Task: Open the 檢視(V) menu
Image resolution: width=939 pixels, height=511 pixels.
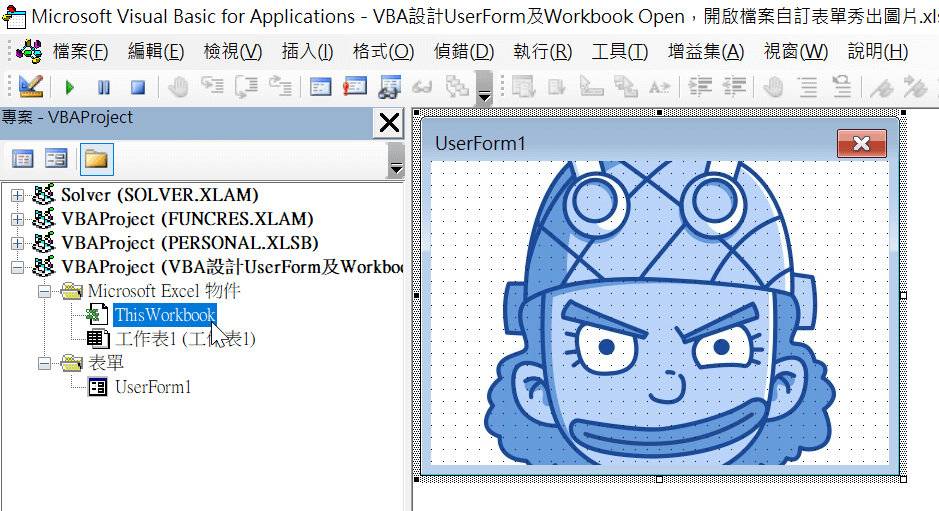Action: pyautogui.click(x=233, y=52)
